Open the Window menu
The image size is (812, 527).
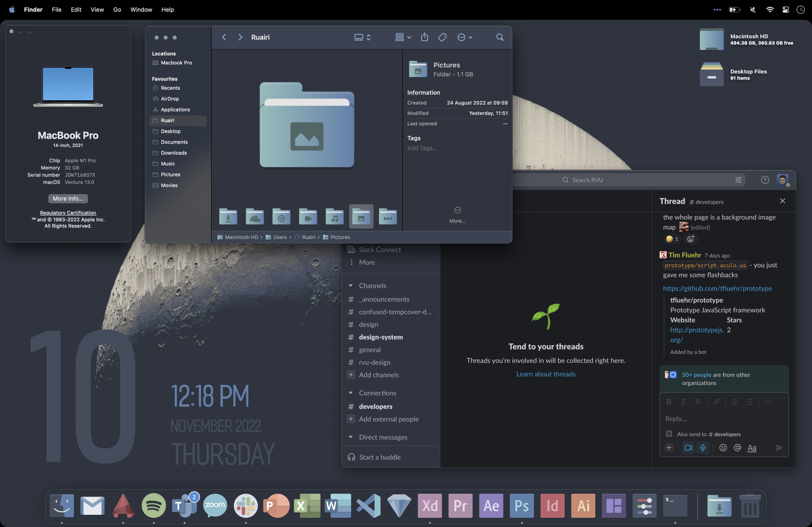coord(141,9)
